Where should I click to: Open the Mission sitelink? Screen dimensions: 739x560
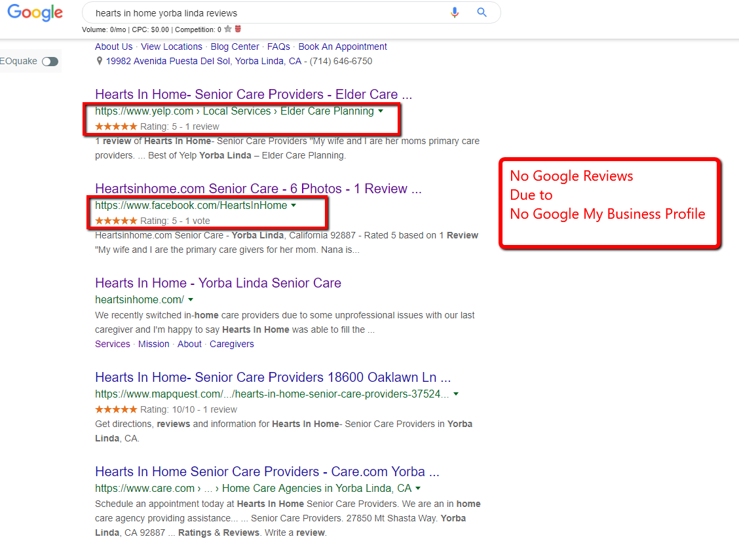pyautogui.click(x=154, y=344)
